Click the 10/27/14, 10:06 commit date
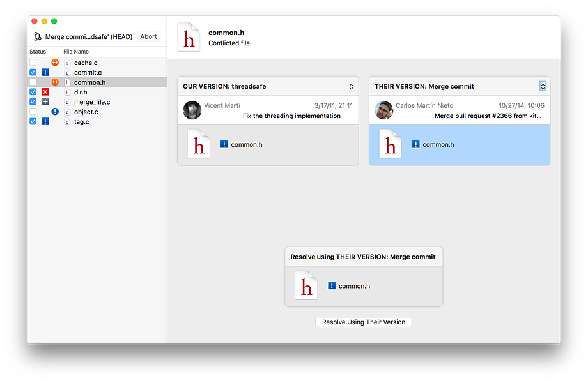The width and height of the screenshot is (588, 383). tap(522, 105)
